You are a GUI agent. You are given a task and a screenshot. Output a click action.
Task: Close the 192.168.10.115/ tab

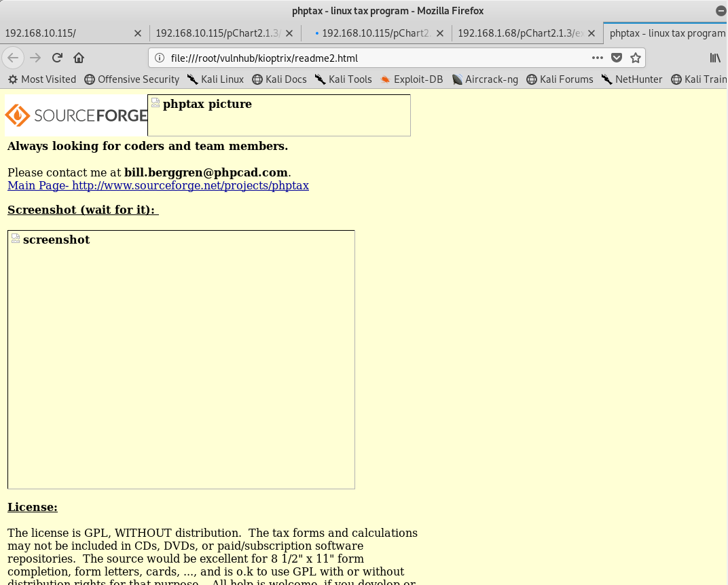pyautogui.click(x=138, y=33)
